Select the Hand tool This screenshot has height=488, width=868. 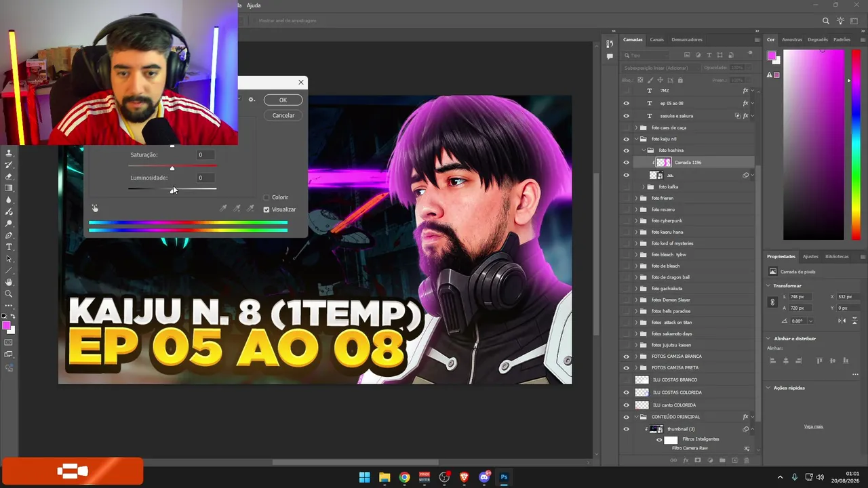[9, 282]
